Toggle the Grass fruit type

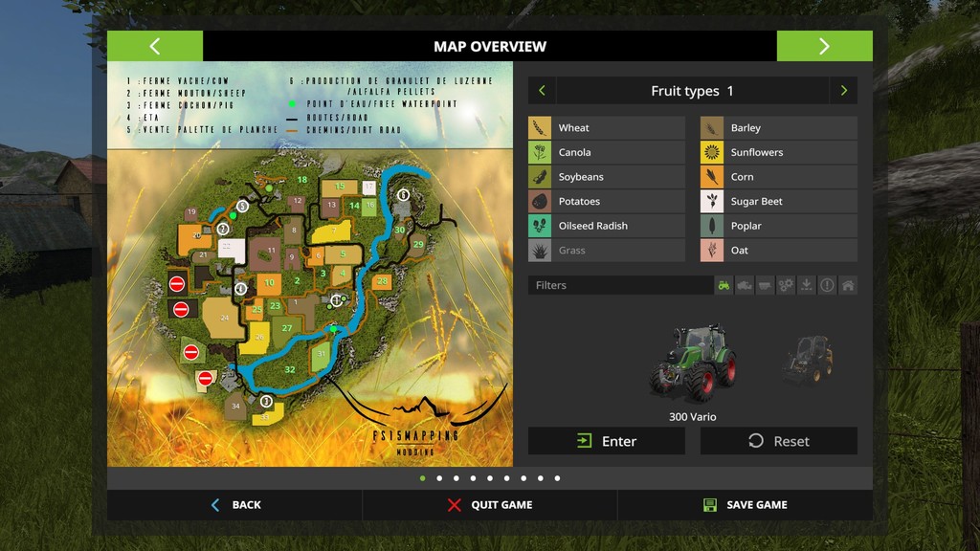(607, 251)
